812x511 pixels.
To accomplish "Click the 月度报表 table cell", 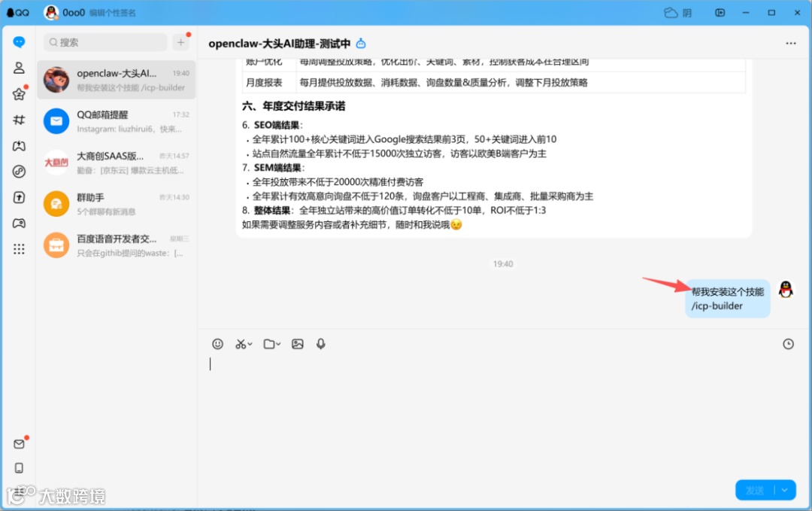I will (x=264, y=83).
